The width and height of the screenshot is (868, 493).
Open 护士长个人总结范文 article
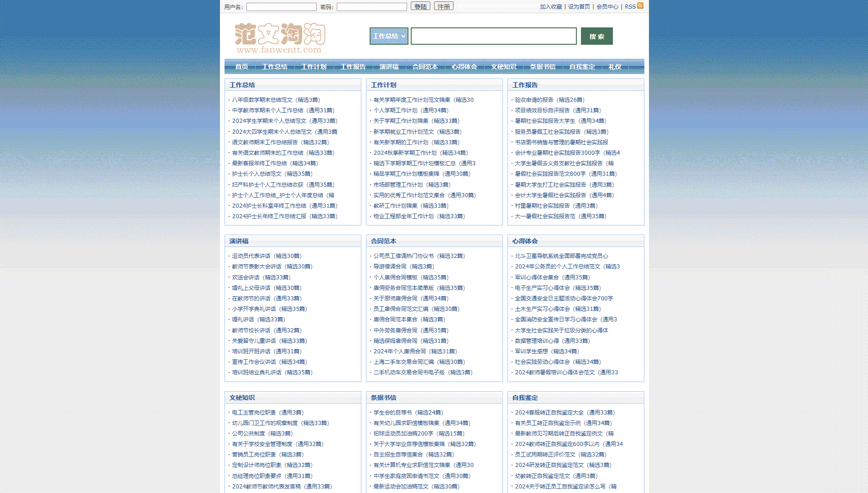point(272,174)
